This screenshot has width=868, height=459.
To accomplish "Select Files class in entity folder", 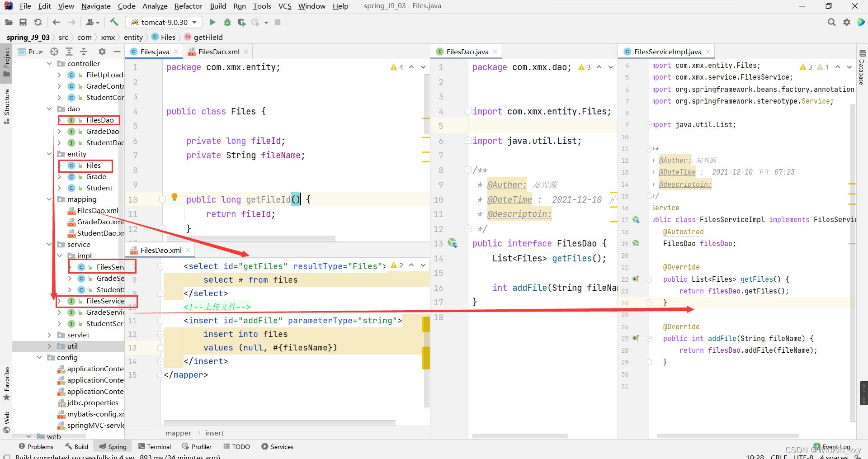I will point(93,166).
